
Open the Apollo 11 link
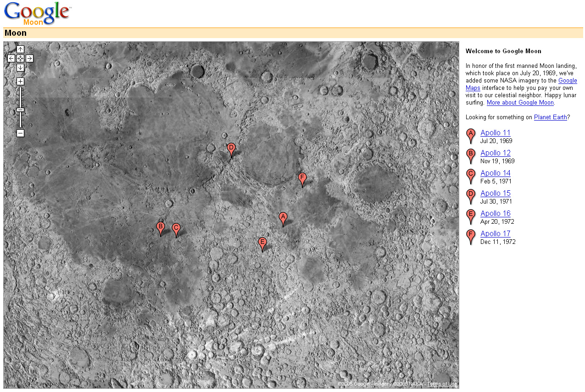point(495,133)
